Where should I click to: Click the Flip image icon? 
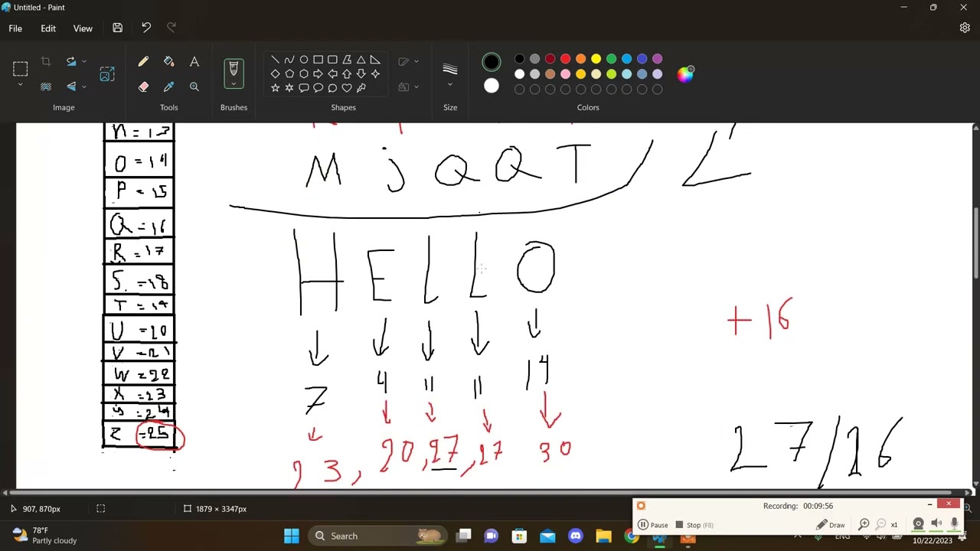pyautogui.click(x=71, y=86)
